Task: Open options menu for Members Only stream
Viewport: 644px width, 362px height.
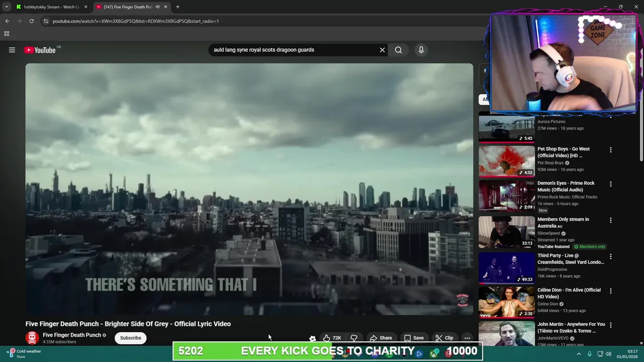Action: [x=611, y=220]
